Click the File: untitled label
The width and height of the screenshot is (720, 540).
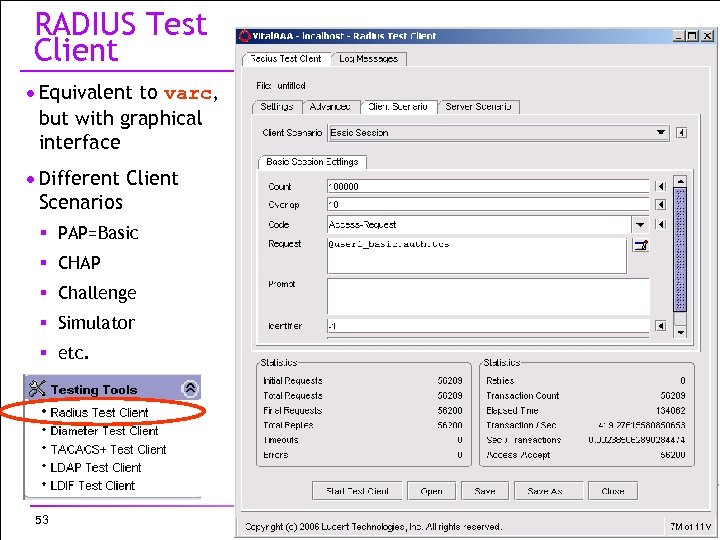point(281,85)
